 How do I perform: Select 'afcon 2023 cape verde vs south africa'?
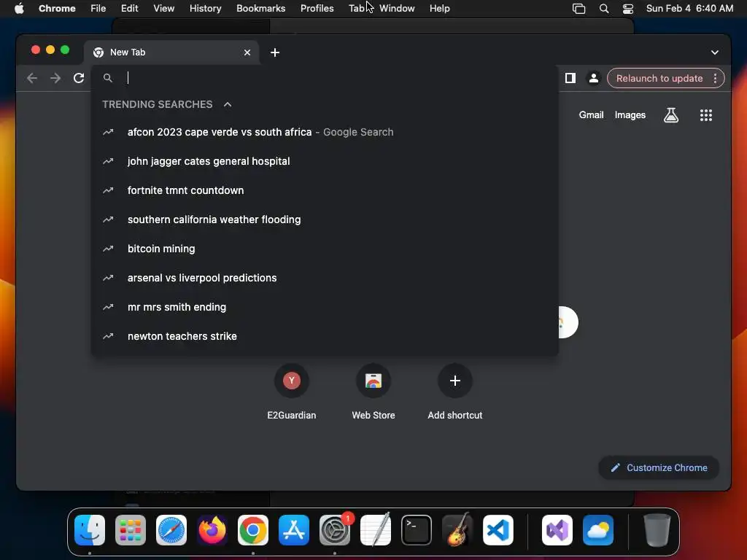click(x=325, y=133)
